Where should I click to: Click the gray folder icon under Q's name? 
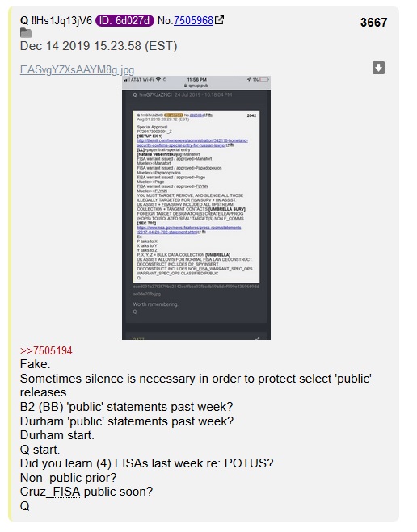point(26,33)
